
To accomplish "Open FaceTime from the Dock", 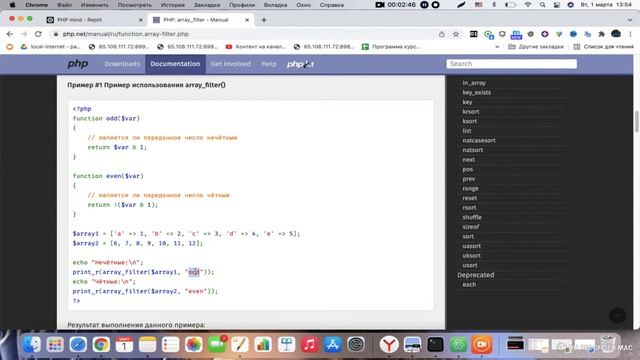I will 217,345.
